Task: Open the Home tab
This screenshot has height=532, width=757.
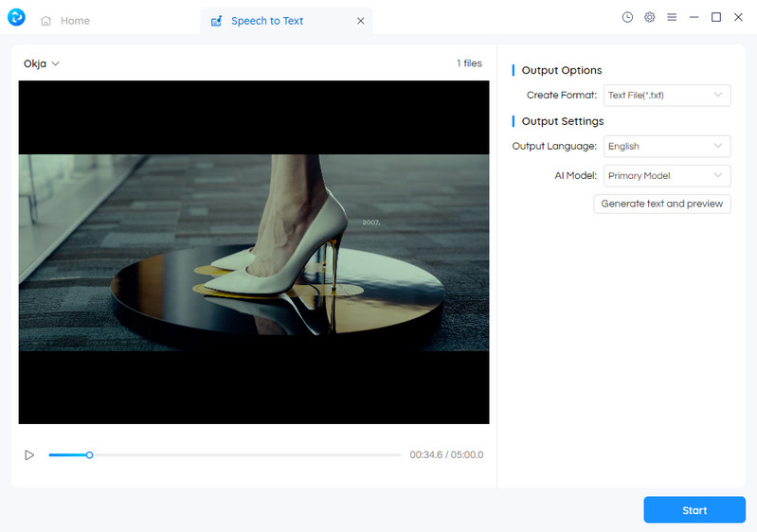Action: tap(65, 21)
